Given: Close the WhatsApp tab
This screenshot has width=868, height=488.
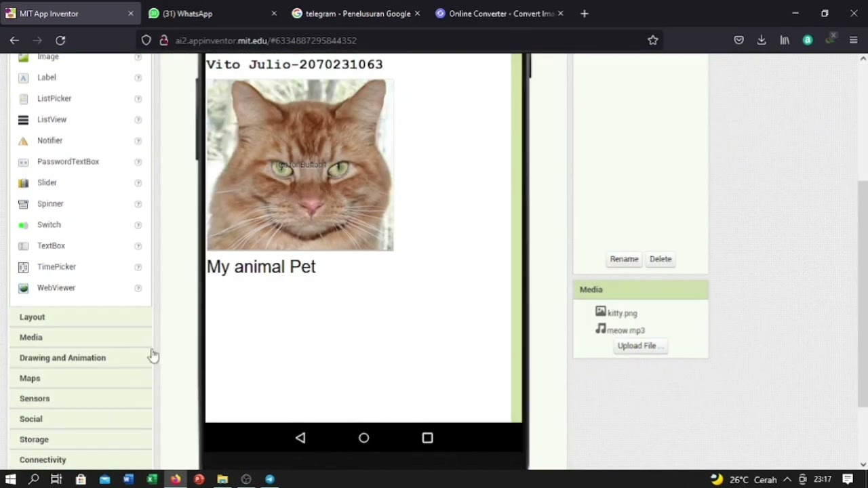Looking at the screenshot, I should click(274, 14).
